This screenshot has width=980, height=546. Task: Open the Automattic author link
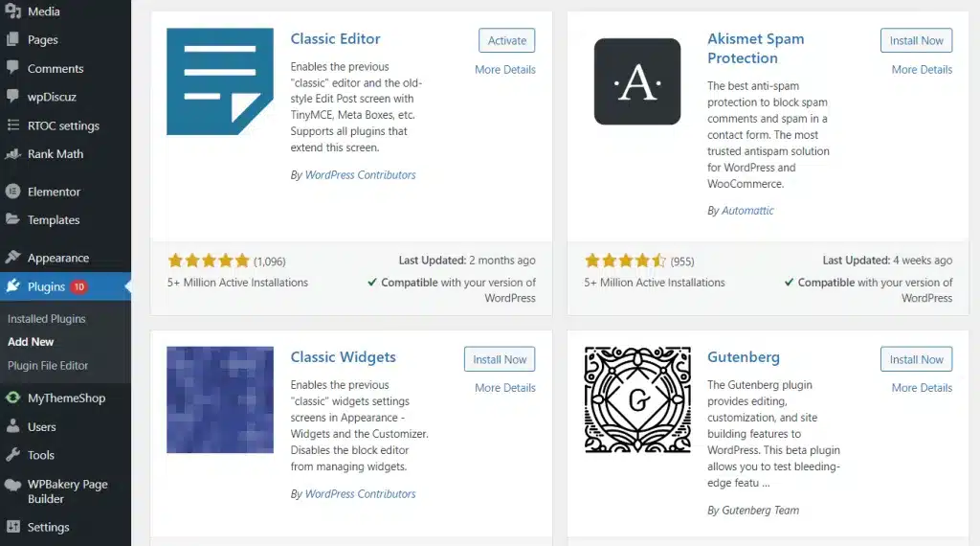point(747,210)
